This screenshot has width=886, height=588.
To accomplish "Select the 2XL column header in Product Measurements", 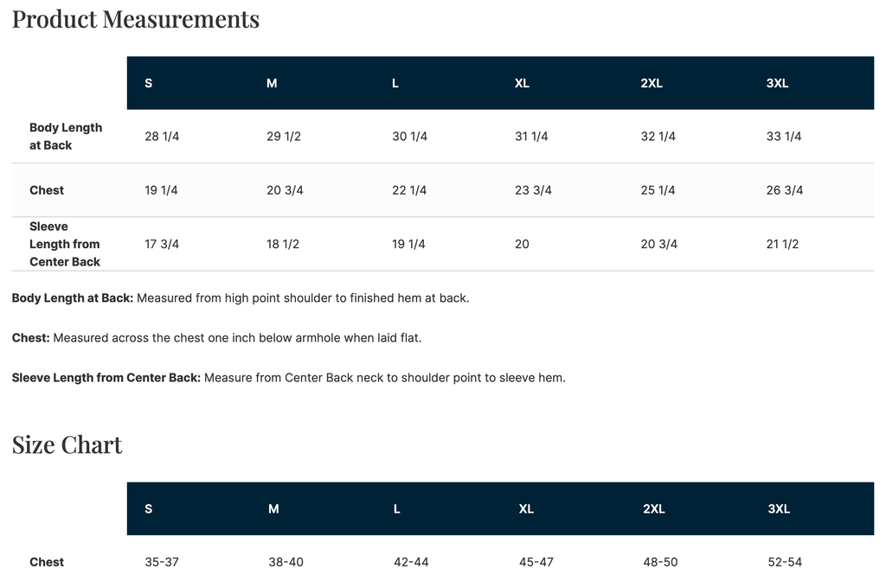I will (652, 83).
